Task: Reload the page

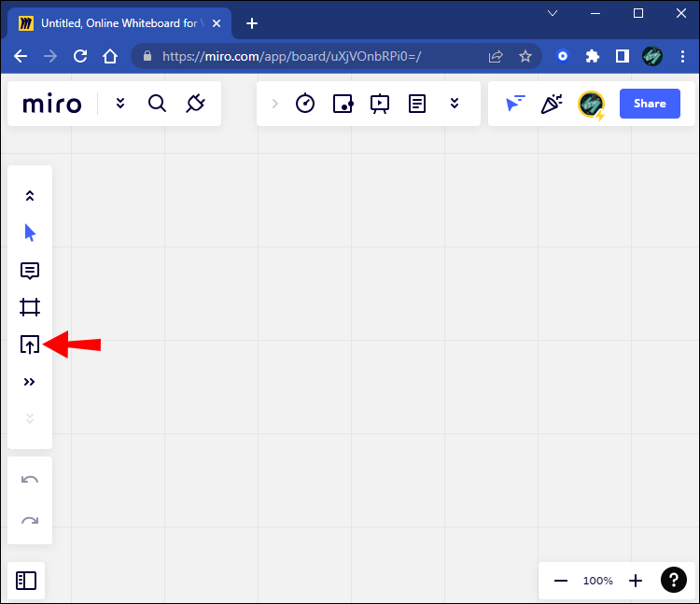Action: (80, 56)
